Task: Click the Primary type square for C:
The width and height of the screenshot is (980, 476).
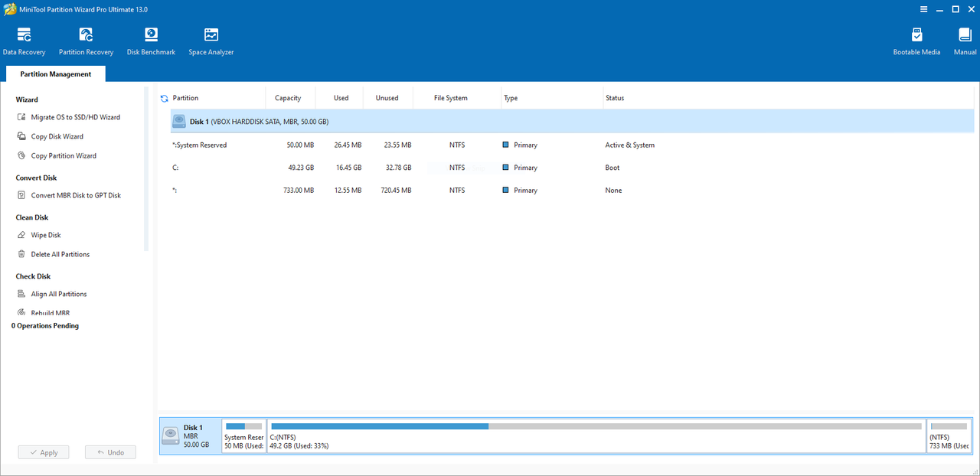Action: (x=506, y=168)
